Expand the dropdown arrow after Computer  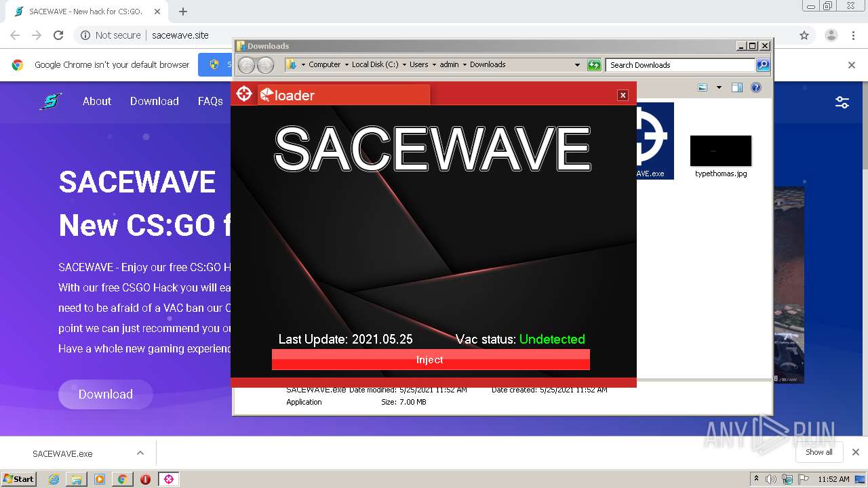(x=347, y=65)
